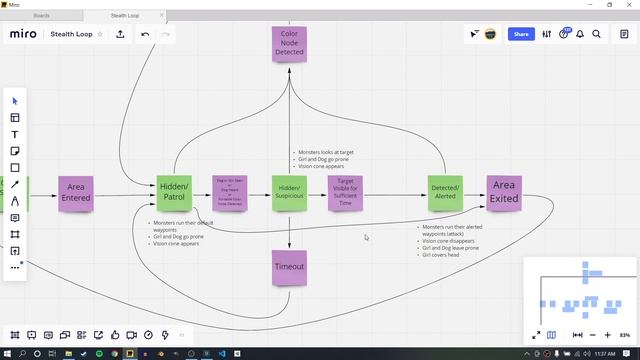Select the Timeout sticky note
The image size is (640, 360).
tap(289, 267)
